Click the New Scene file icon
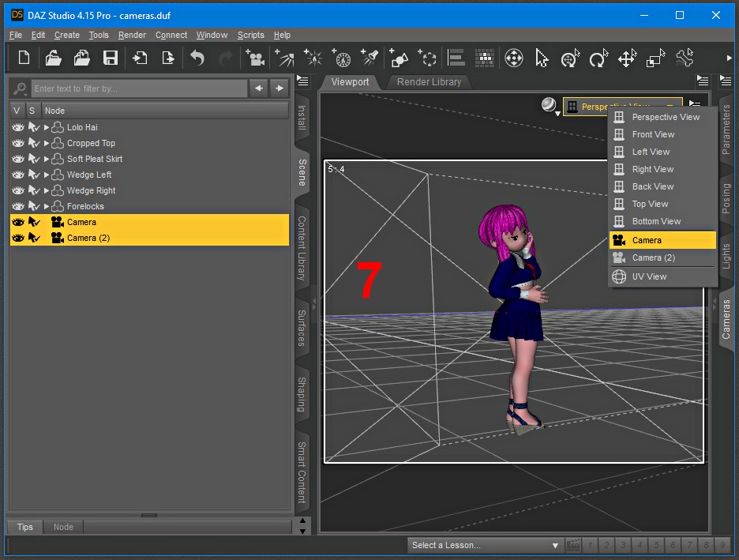739x560 pixels. point(24,58)
